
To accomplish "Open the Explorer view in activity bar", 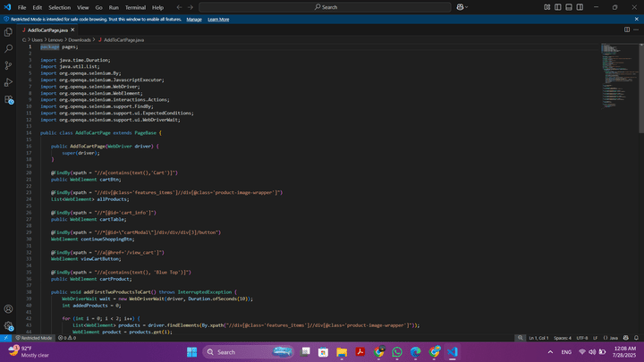I will click(x=9, y=31).
